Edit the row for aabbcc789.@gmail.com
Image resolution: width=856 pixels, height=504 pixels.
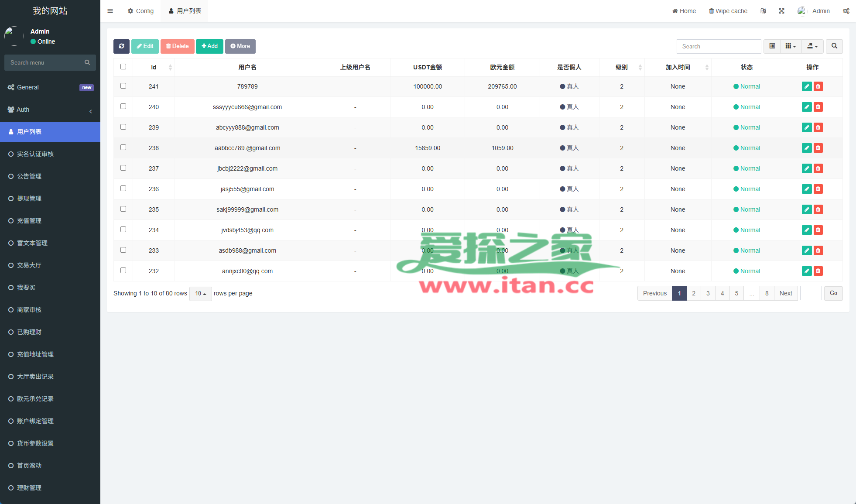pos(807,148)
